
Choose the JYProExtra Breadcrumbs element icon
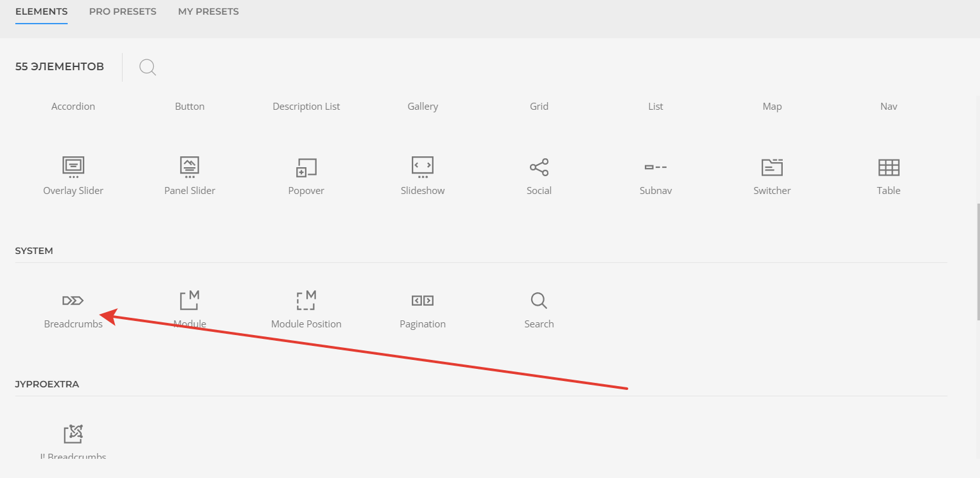click(73, 434)
